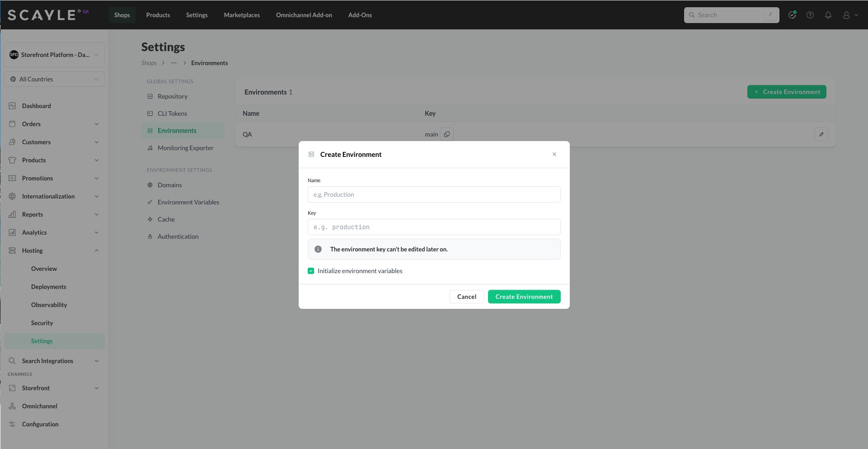The width and height of the screenshot is (868, 449).
Task: Open Security under Hosting
Action: 42,323
